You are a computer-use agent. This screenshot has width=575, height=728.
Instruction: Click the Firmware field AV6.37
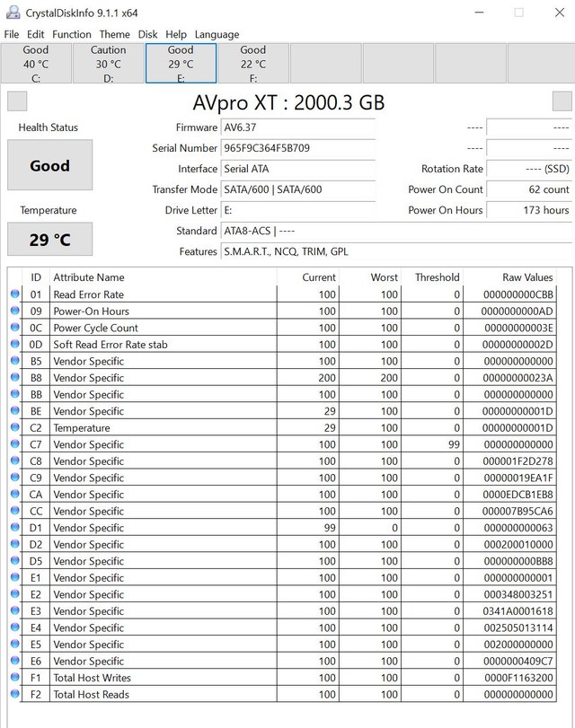[298, 127]
